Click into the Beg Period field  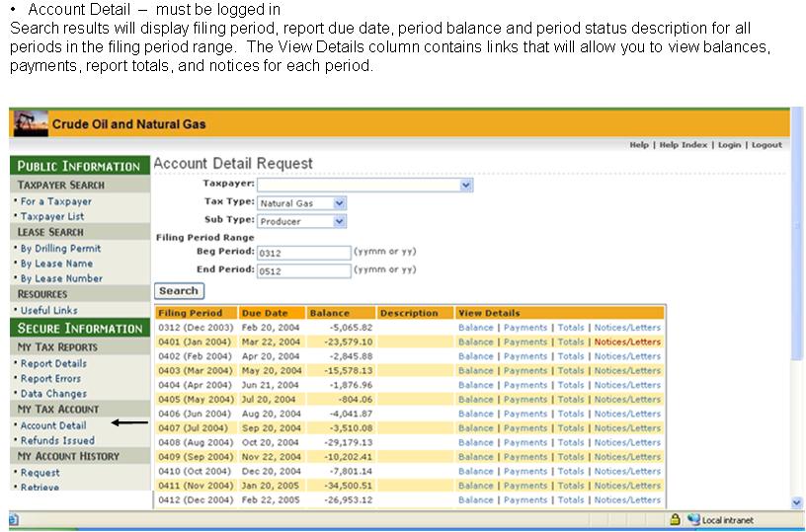[303, 253]
